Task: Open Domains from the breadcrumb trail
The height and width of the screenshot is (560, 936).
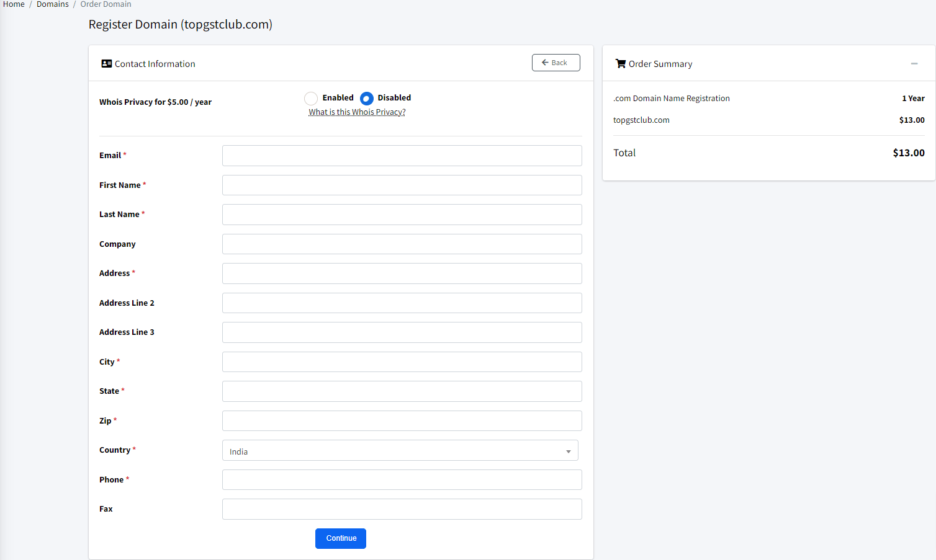Action: click(53, 4)
